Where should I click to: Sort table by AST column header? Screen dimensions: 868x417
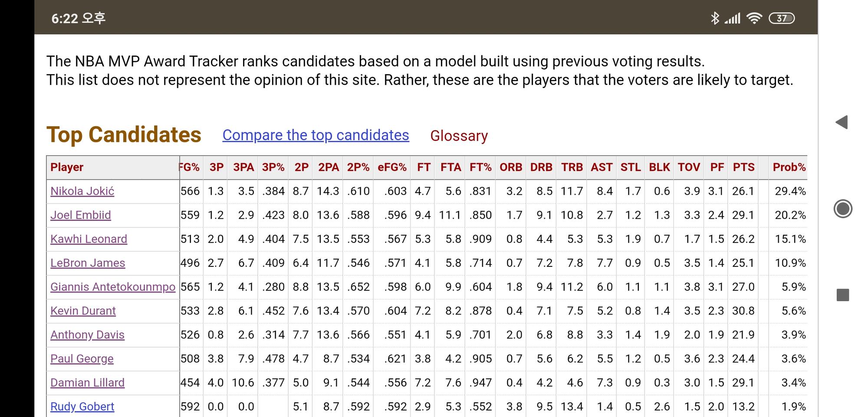pyautogui.click(x=602, y=167)
